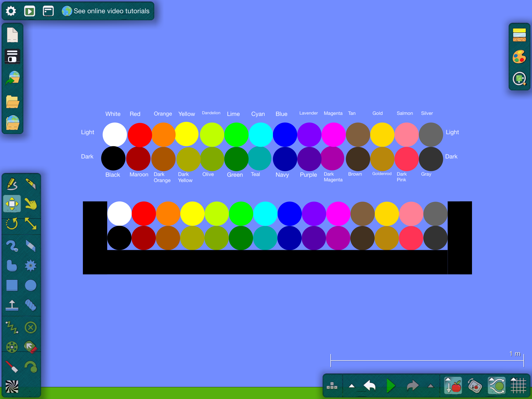The image size is (532, 399).
Task: Open the Materials menu panel
Action: pos(519,35)
